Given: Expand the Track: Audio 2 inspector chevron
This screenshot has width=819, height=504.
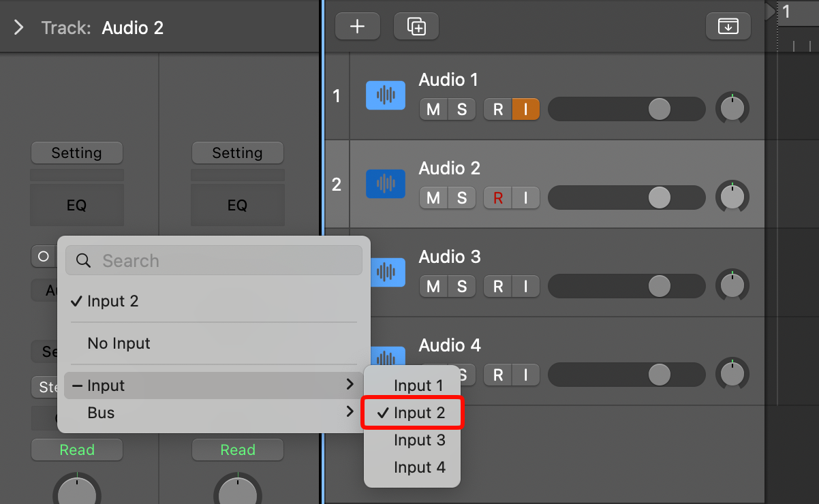Looking at the screenshot, I should (18, 28).
